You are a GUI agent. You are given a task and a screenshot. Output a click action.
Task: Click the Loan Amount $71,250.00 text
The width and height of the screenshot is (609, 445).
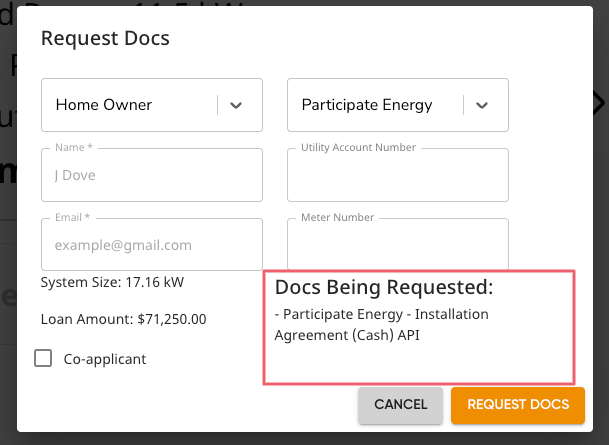point(123,320)
